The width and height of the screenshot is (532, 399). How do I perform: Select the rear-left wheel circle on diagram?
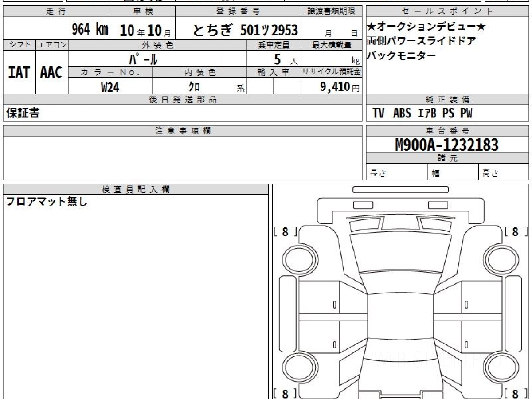(297, 368)
